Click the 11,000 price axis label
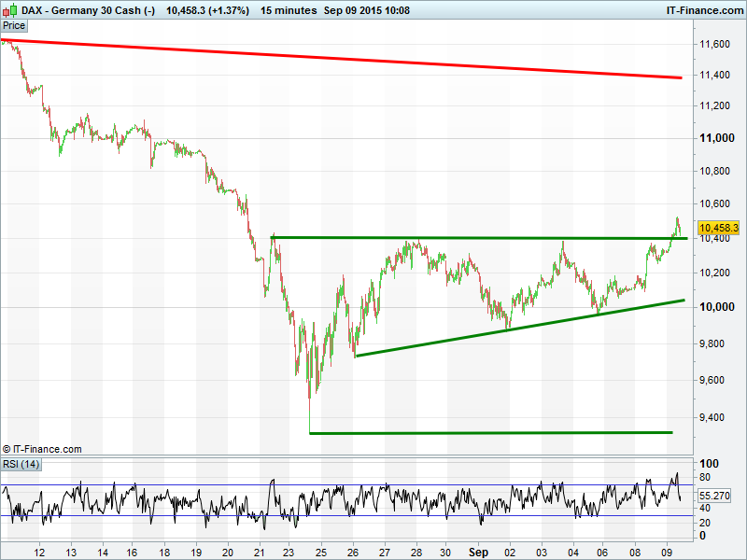 click(x=715, y=138)
